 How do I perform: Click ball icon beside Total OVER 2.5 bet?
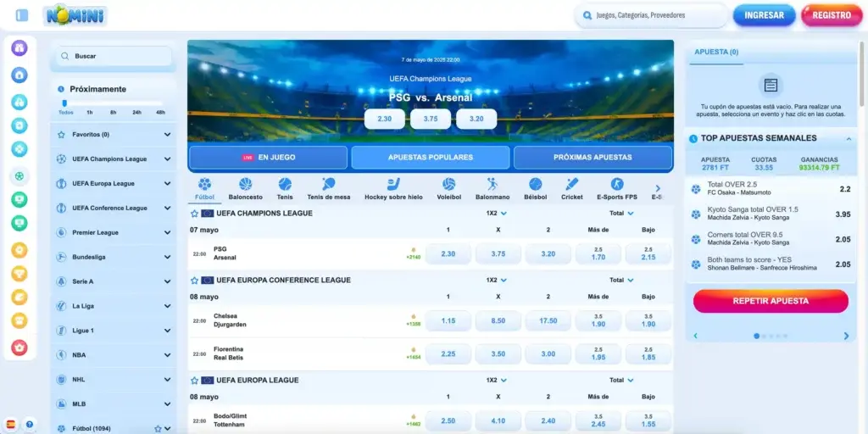[696, 189]
